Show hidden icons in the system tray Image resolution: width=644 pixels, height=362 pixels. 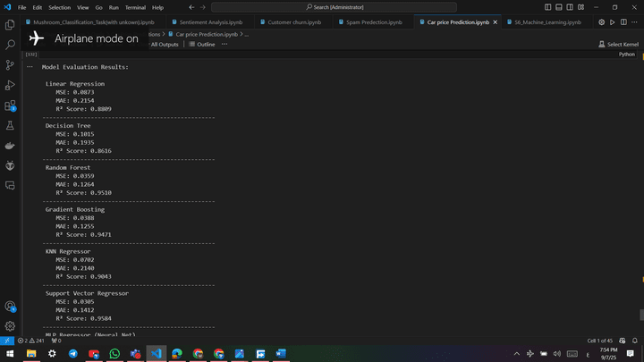point(517,353)
